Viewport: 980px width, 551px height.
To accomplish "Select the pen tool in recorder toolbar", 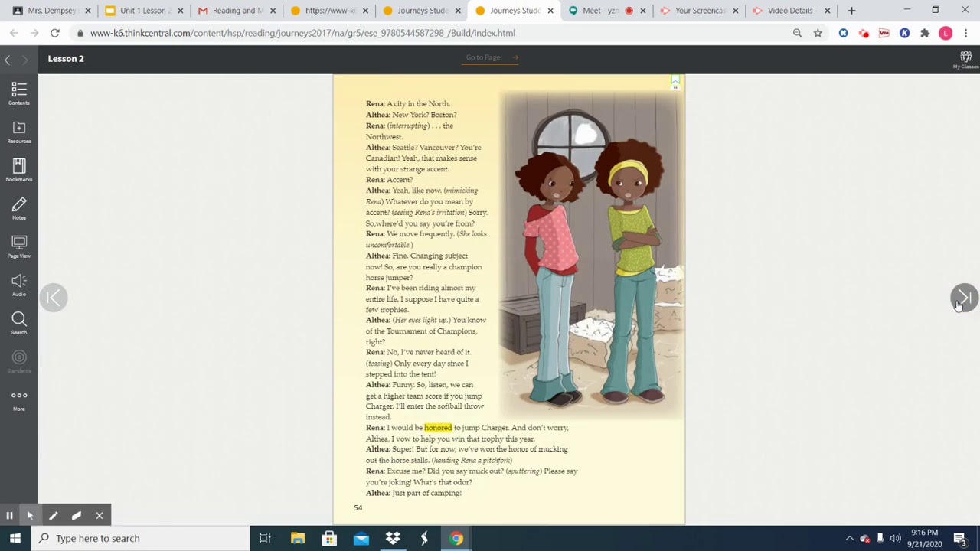I will point(53,516).
